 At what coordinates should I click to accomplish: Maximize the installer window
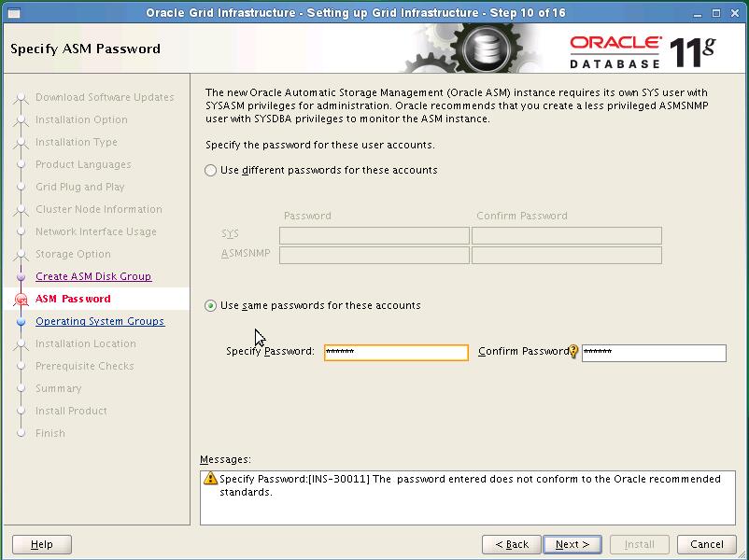pyautogui.click(x=716, y=13)
